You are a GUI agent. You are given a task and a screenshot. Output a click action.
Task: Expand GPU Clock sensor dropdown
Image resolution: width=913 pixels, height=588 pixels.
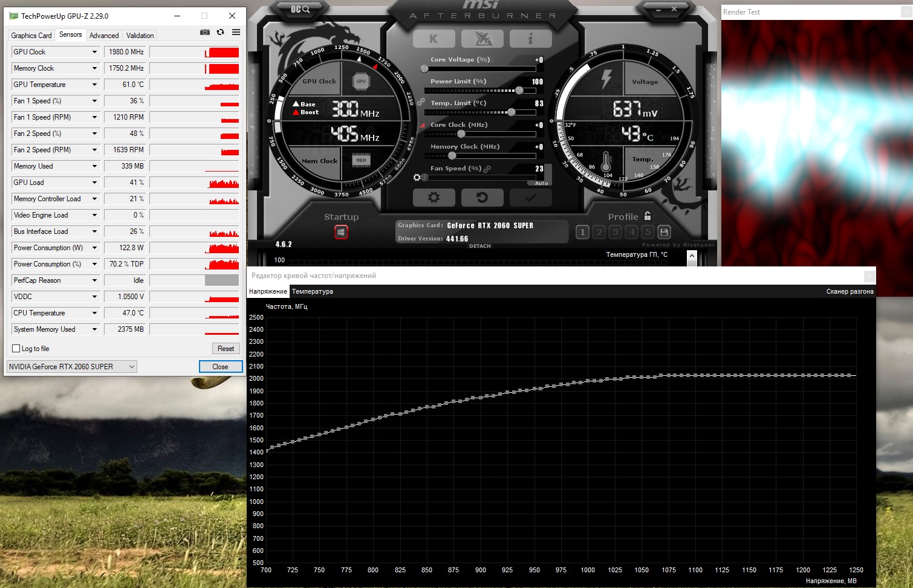[x=94, y=52]
